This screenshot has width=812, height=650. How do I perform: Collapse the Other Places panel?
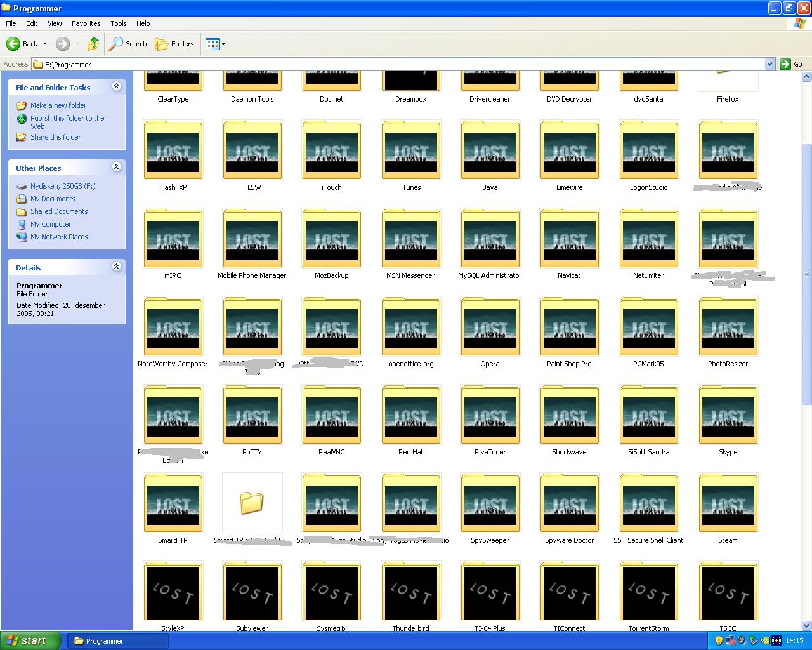116,167
